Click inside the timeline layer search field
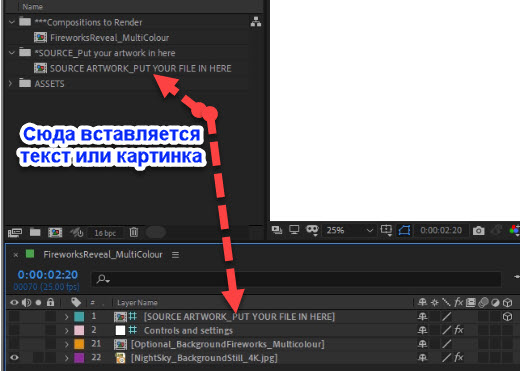This screenshot has height=371, width=520. pyautogui.click(x=296, y=279)
